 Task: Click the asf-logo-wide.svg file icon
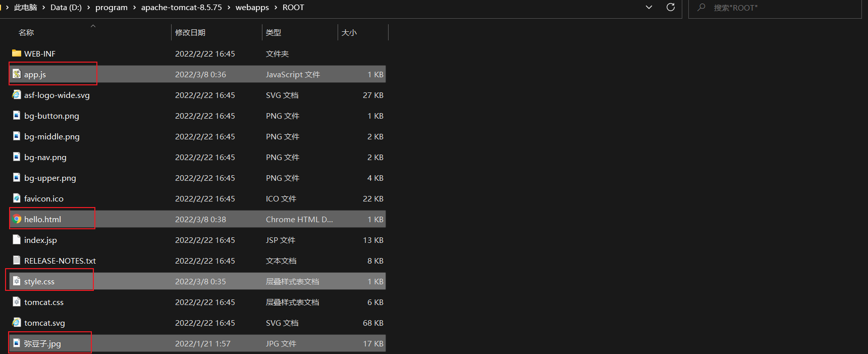pyautogui.click(x=17, y=94)
